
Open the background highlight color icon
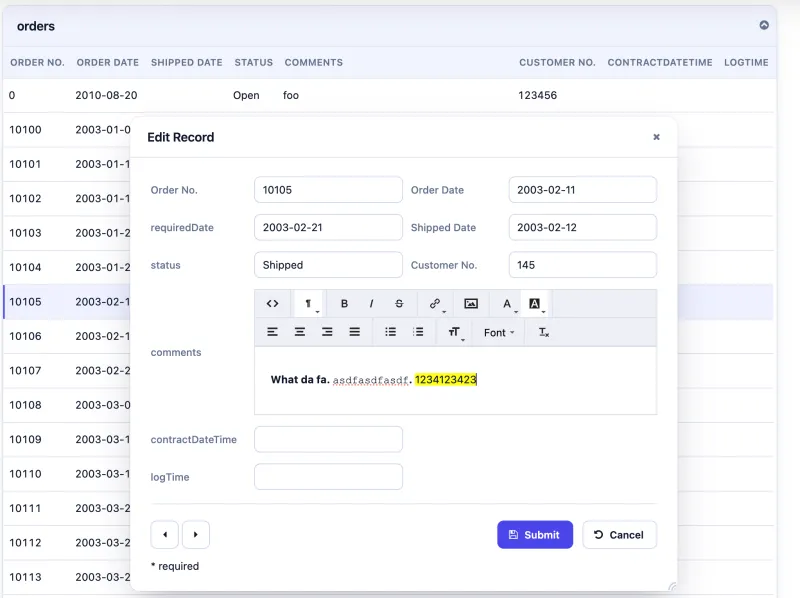coord(534,304)
